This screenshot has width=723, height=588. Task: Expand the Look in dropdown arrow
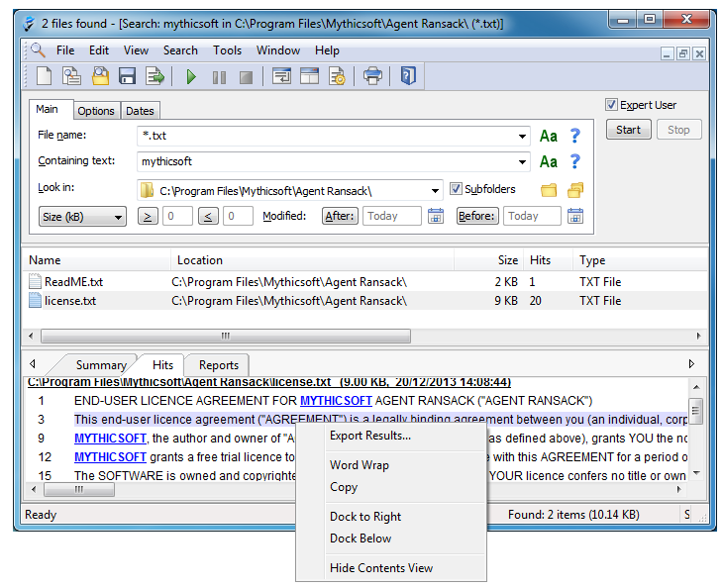pyautogui.click(x=435, y=191)
